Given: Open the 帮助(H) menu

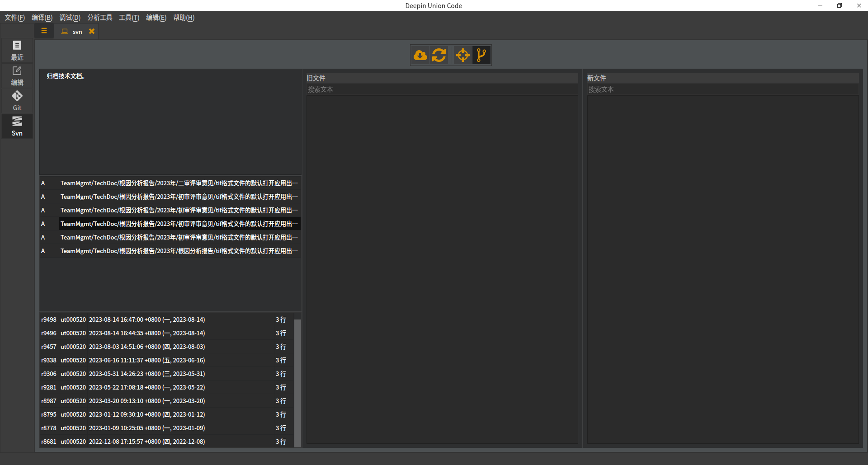Looking at the screenshot, I should pos(184,18).
